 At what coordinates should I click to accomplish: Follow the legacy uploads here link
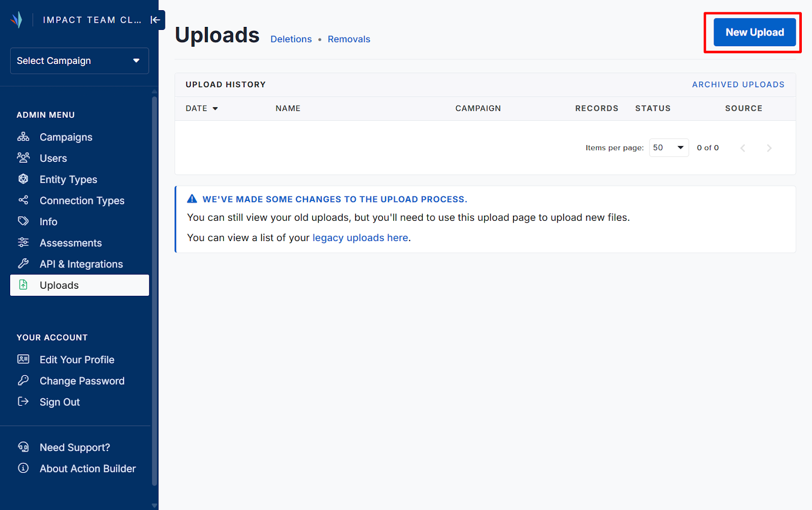(360, 237)
